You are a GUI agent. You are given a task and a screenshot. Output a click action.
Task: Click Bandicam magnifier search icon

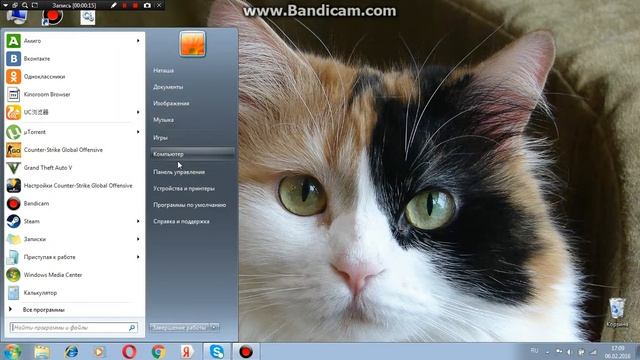tap(25, 5)
